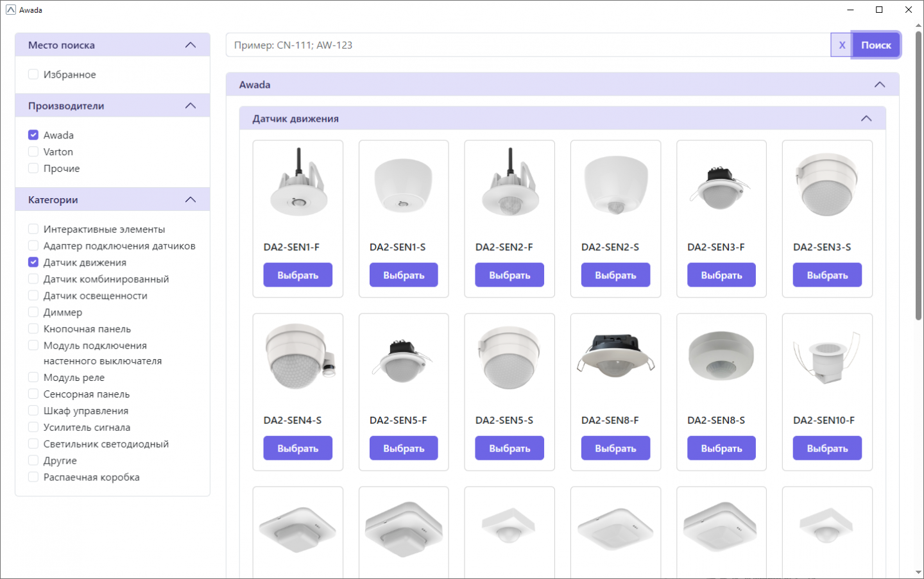Check Сенсорная панель category

click(33, 394)
